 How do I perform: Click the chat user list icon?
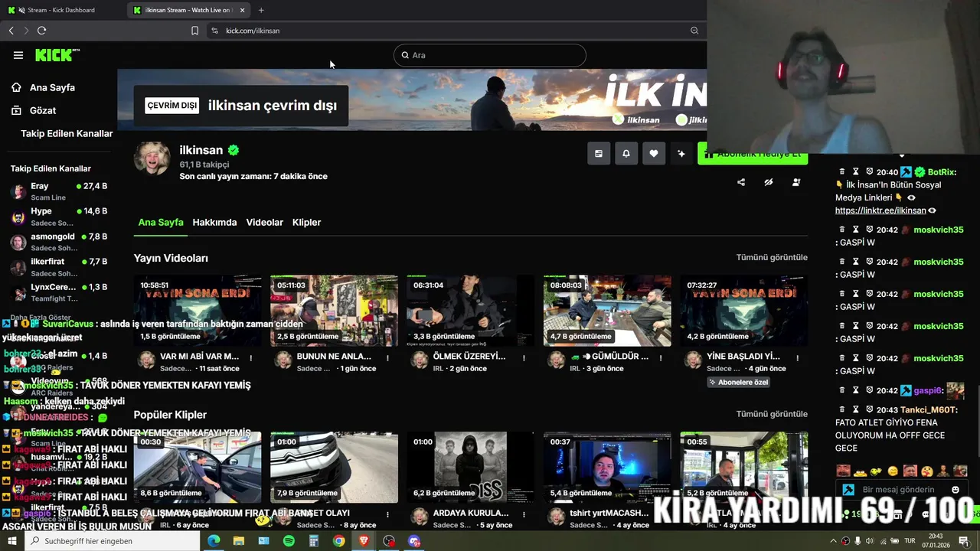(796, 182)
